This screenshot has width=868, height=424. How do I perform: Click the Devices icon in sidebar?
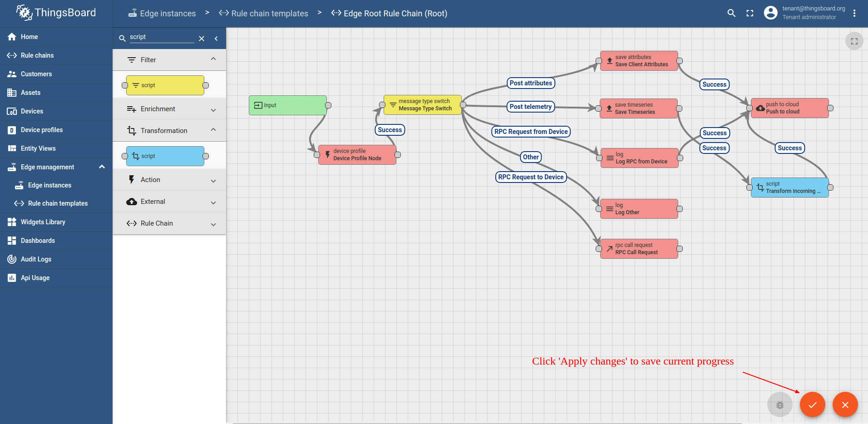coord(12,111)
